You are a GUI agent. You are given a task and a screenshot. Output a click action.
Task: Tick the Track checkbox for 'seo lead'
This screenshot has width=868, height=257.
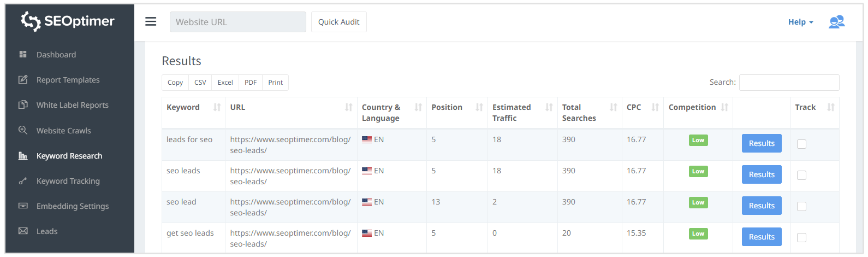[801, 207]
